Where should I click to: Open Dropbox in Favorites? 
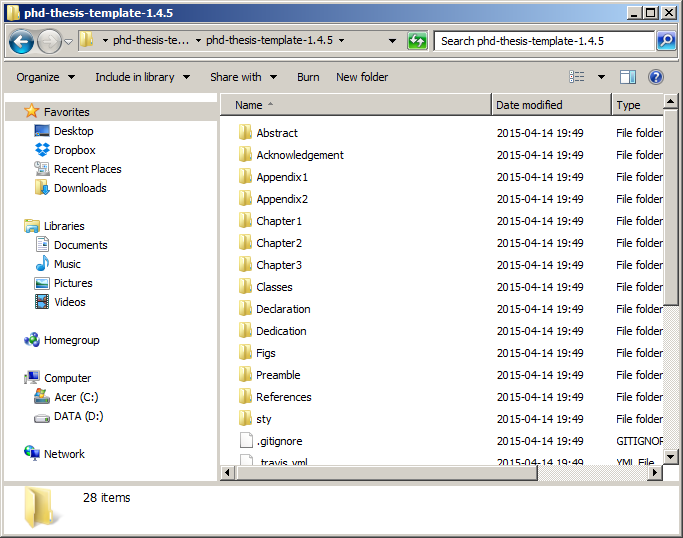tap(74, 150)
